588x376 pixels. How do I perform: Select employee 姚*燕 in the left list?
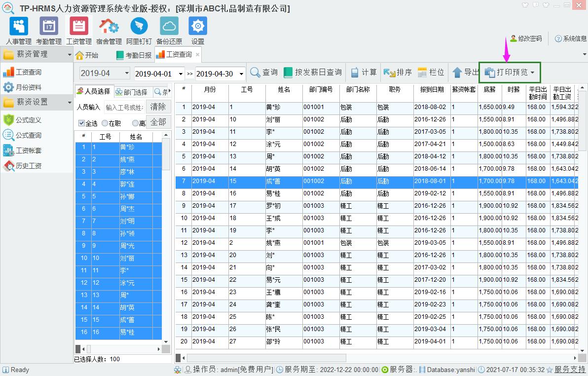[x=118, y=159]
